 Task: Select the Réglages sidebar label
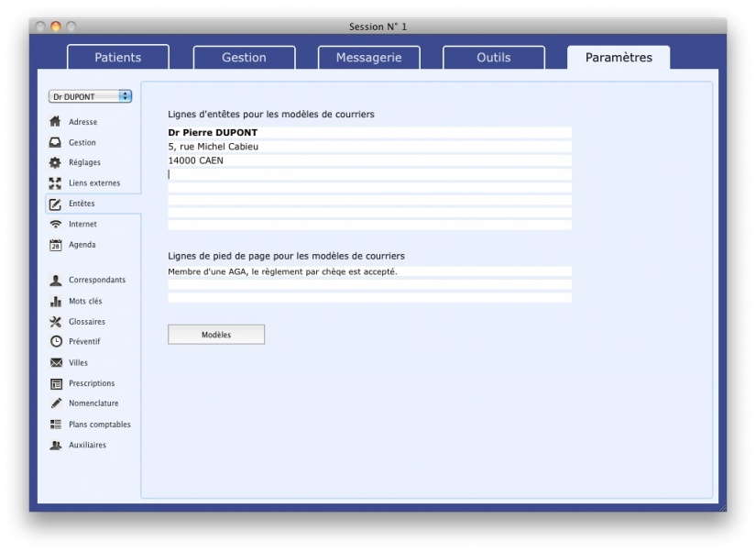point(84,162)
